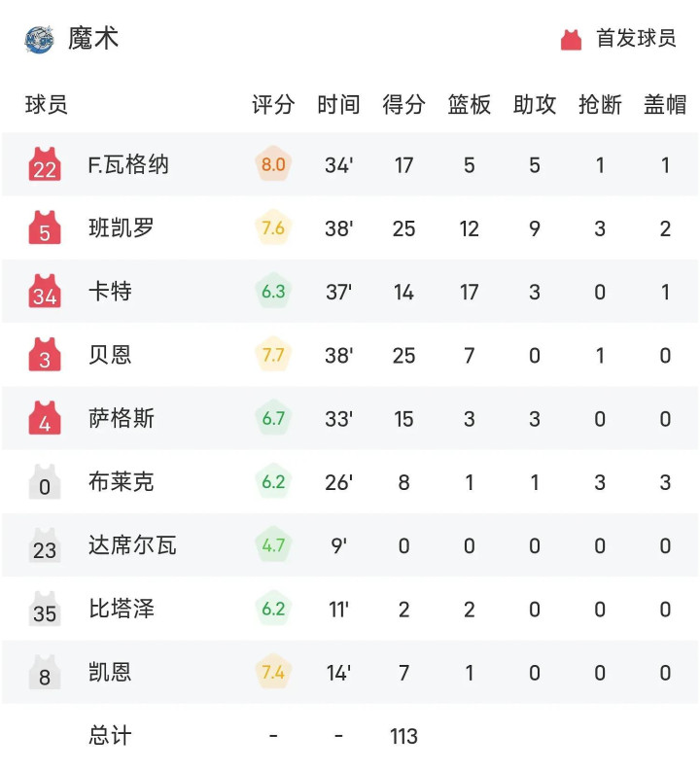Click the Magic team logo icon
The width and height of the screenshot is (700, 769).
coord(39,39)
